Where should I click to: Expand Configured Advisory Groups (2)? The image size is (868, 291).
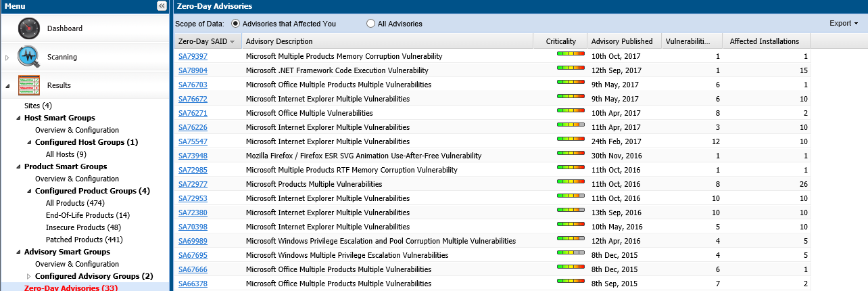pos(28,276)
